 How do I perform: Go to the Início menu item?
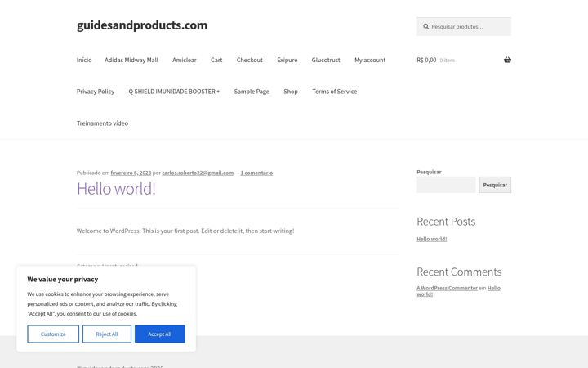84,60
